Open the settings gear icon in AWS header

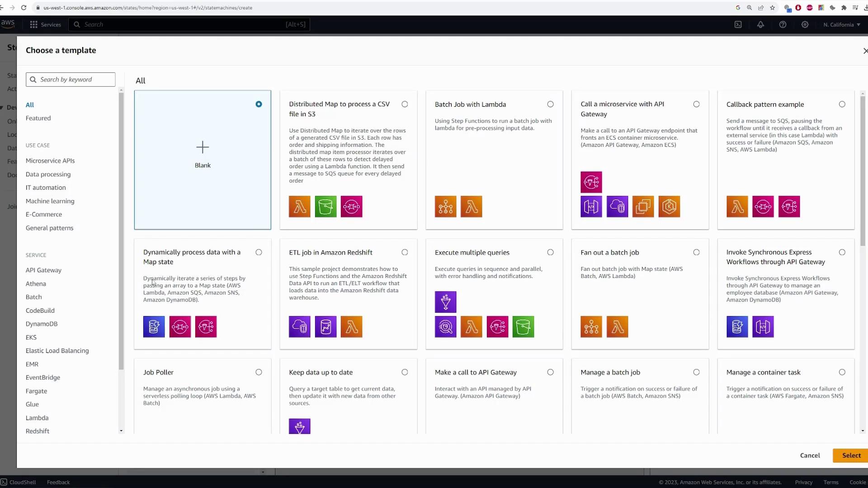tap(805, 24)
